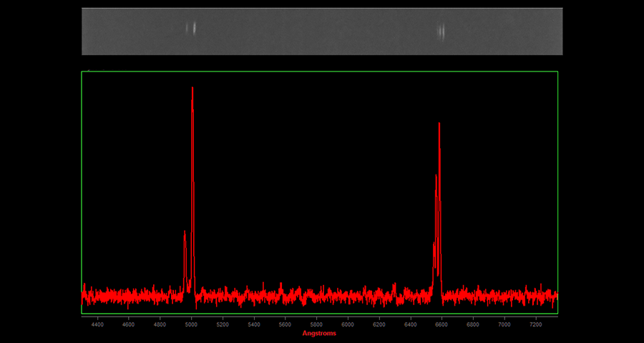Click the 6400 tick label on x-axis
The height and width of the screenshot is (343, 644).
pos(410,324)
